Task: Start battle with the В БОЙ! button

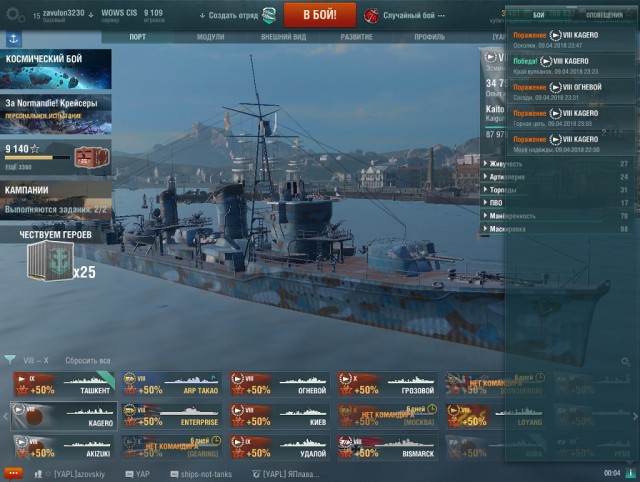Action: point(320,15)
